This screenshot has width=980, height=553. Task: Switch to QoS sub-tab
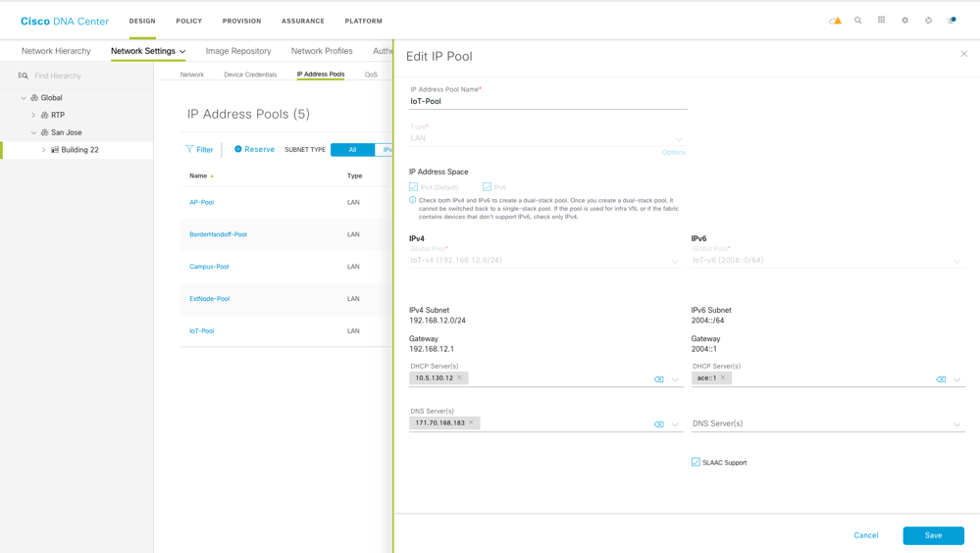371,75
